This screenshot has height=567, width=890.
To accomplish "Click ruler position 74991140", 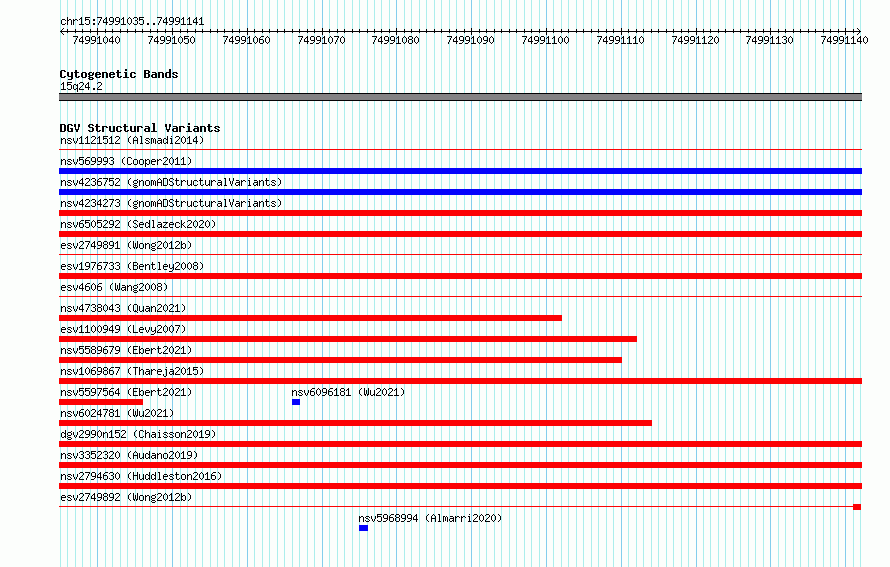I will pyautogui.click(x=845, y=40).
